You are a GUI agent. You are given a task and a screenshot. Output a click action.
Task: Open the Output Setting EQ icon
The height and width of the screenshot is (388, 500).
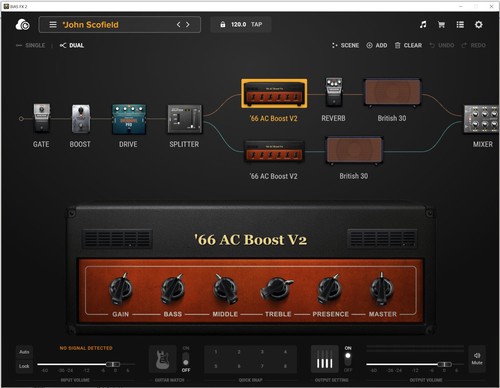point(325,359)
